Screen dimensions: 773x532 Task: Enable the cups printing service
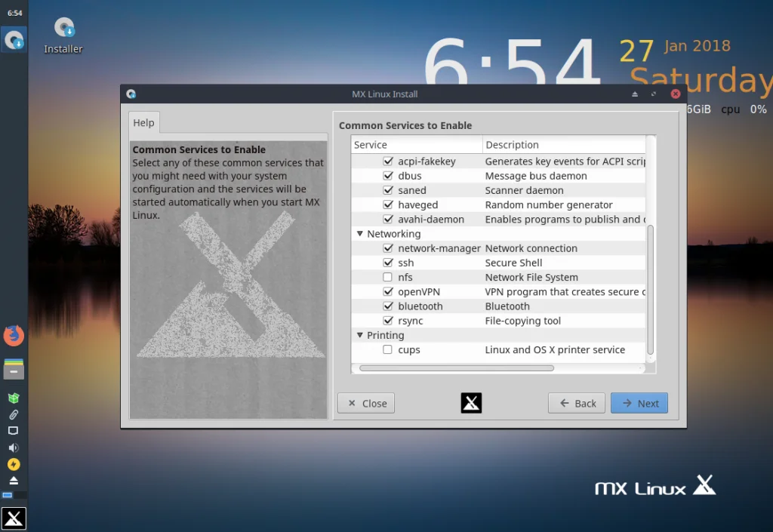point(388,349)
